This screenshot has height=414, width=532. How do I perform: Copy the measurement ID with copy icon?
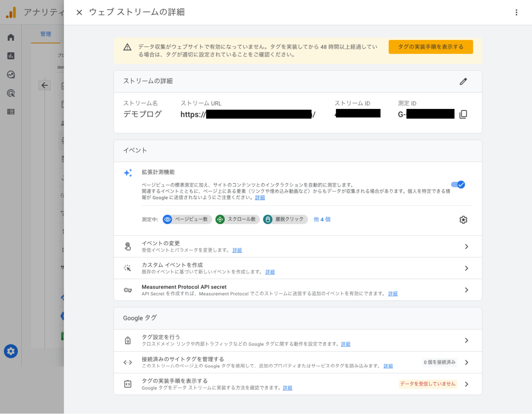pyautogui.click(x=463, y=114)
